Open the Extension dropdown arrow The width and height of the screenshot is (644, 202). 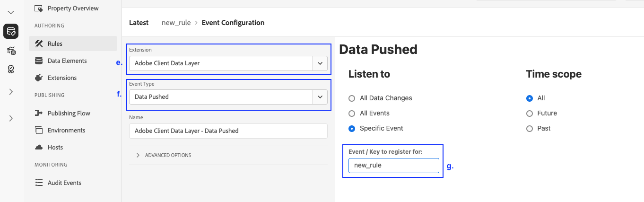pyautogui.click(x=320, y=63)
